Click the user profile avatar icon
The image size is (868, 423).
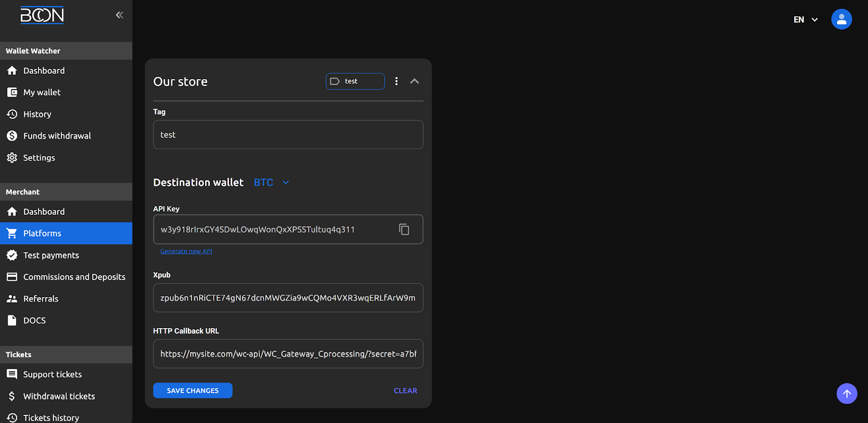point(841,20)
